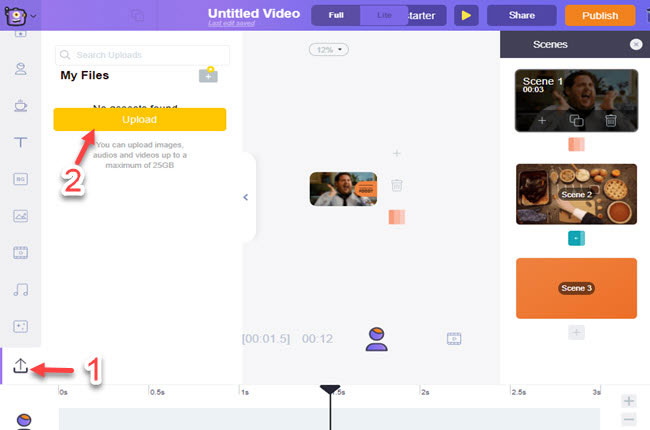Open the Images library in the sidebar
Screen dimensions: 650x430
pyautogui.click(x=20, y=216)
